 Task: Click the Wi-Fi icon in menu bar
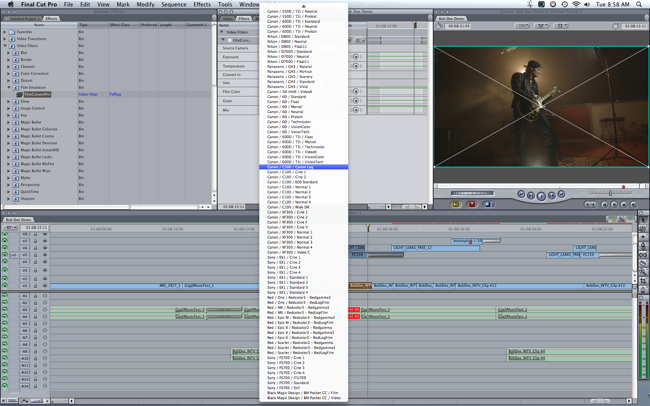[x=576, y=4]
